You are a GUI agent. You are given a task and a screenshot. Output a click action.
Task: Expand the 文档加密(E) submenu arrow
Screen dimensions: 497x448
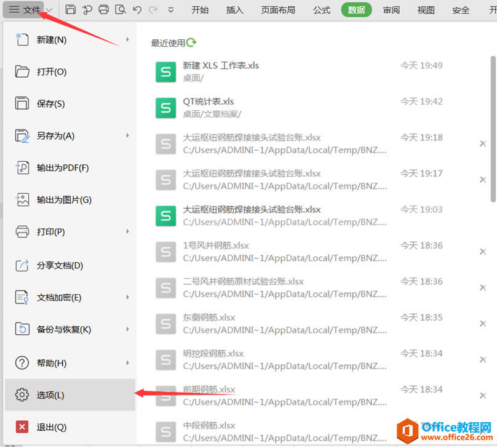coord(127,297)
